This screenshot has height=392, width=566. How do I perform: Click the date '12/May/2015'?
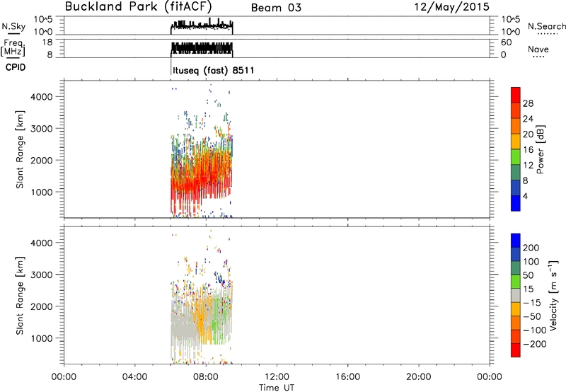(x=451, y=7)
